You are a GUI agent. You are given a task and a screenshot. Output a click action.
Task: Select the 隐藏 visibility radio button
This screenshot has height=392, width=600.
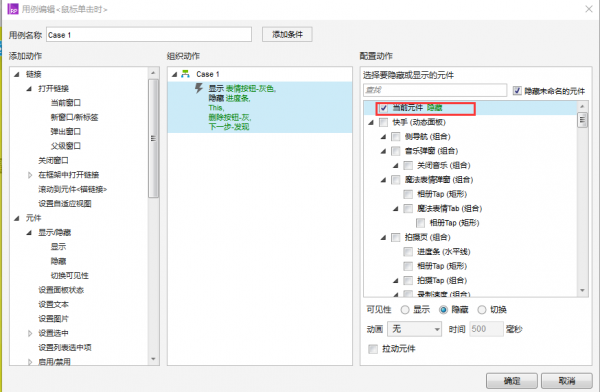click(443, 310)
